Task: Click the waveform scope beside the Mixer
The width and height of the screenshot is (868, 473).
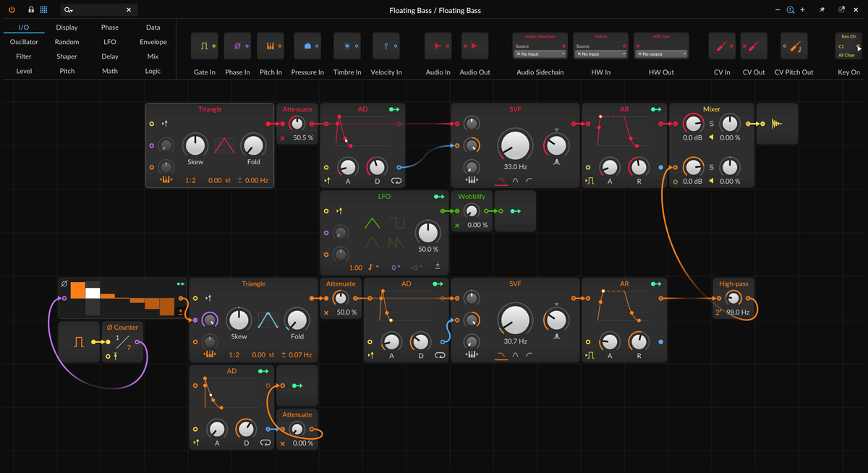Action: pos(778,123)
